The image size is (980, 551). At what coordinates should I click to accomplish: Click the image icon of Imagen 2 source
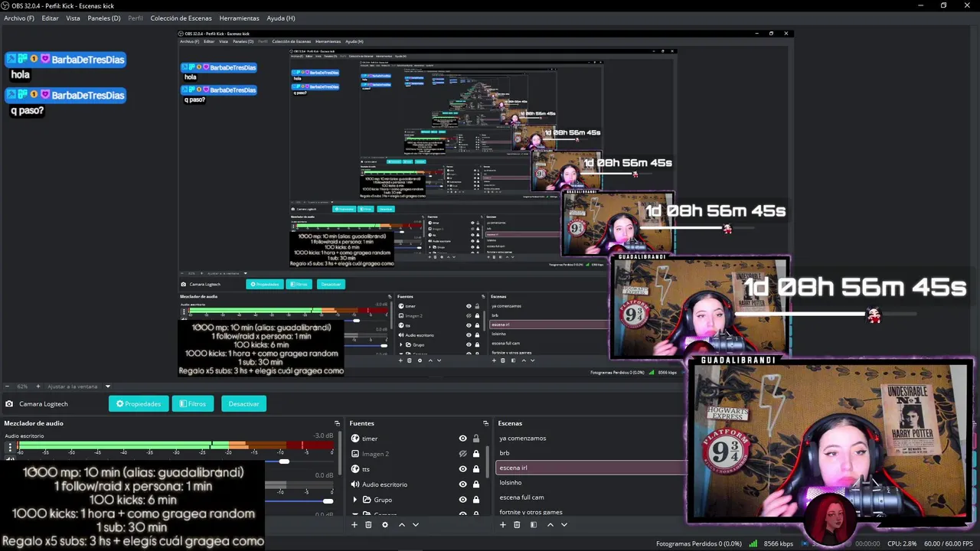pos(355,454)
